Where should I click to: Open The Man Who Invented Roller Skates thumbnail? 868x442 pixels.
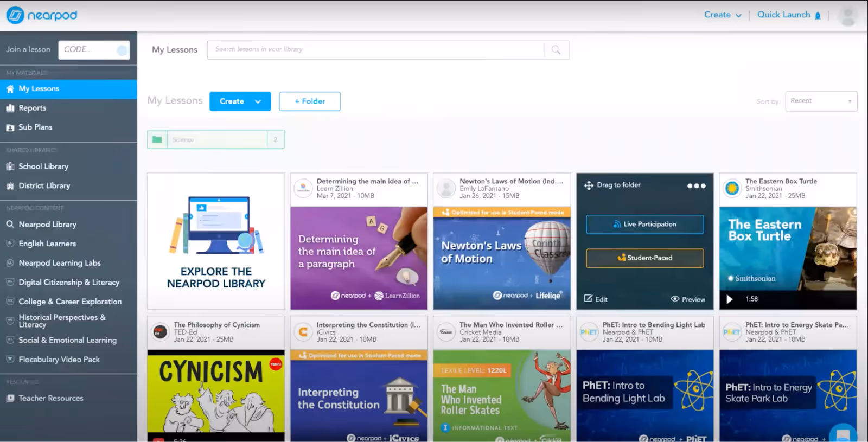pos(502,396)
